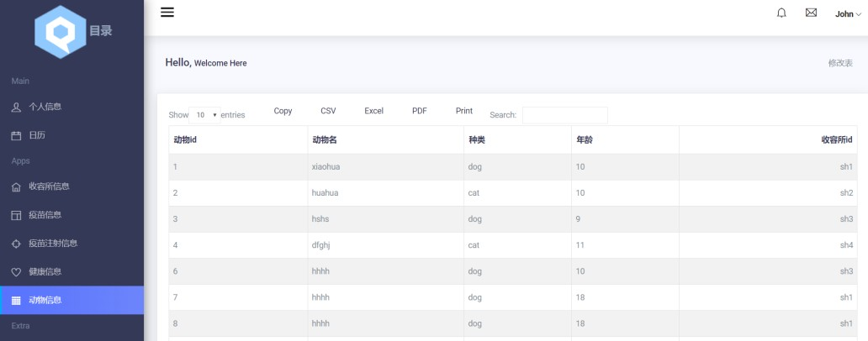Open the notification bell icon
868x341 pixels.
pos(781,13)
